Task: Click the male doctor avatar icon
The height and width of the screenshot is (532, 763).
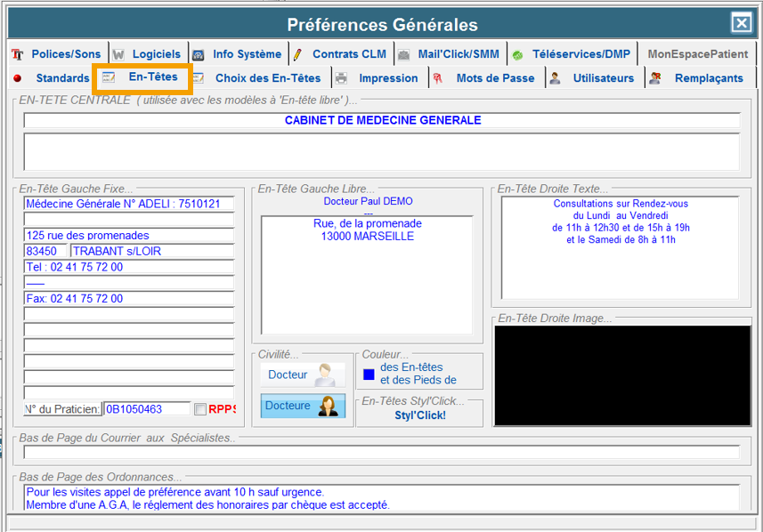Action: (x=325, y=375)
